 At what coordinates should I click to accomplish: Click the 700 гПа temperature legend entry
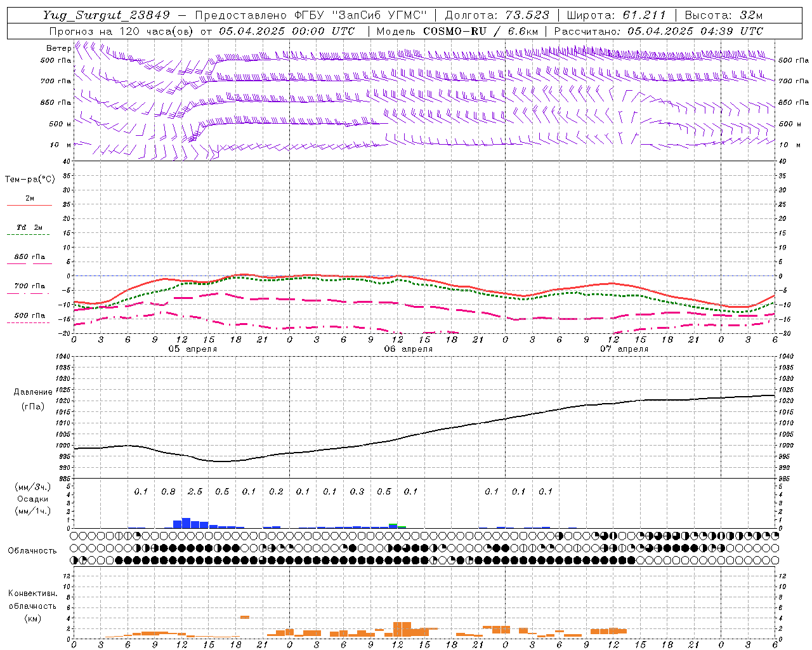pyautogui.click(x=30, y=286)
